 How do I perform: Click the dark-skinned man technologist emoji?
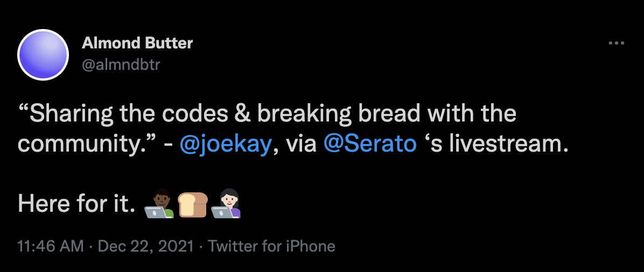[x=160, y=205]
